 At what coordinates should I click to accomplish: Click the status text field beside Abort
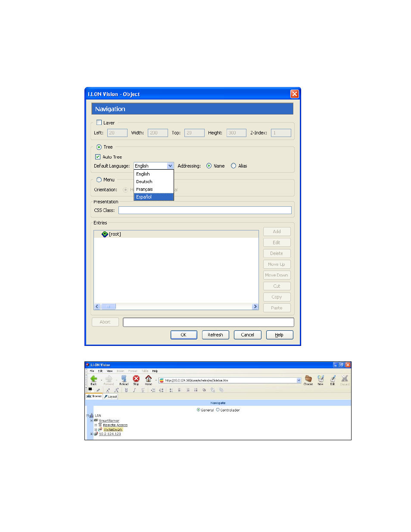209,322
